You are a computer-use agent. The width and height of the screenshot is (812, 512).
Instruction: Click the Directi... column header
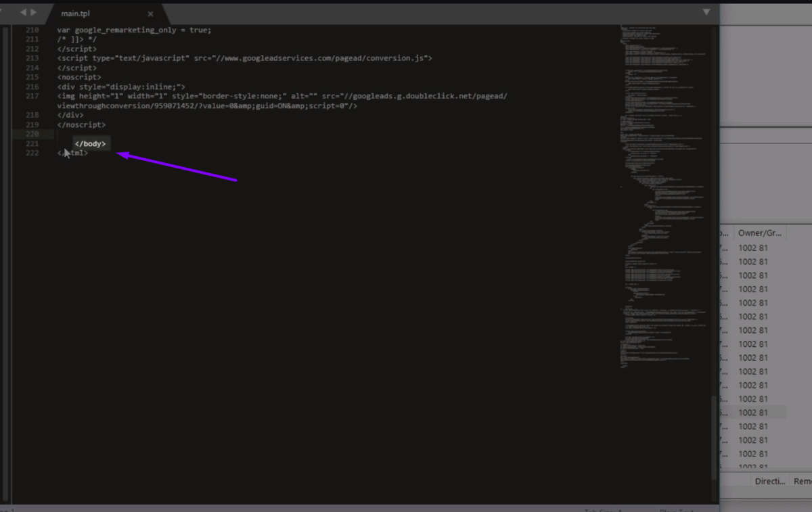click(770, 481)
